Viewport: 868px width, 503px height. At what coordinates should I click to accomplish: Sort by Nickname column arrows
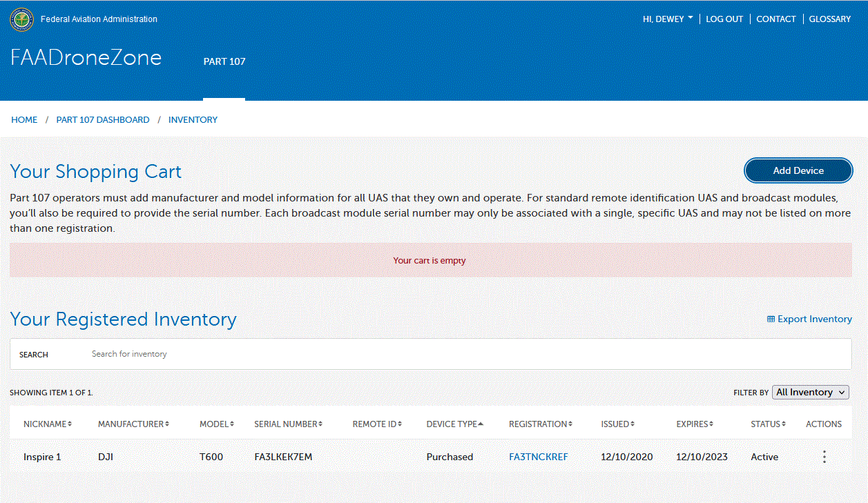tap(69, 424)
